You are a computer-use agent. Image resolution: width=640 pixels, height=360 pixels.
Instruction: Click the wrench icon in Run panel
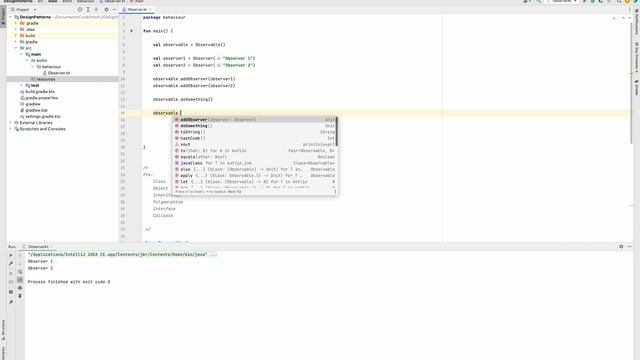click(x=11, y=263)
